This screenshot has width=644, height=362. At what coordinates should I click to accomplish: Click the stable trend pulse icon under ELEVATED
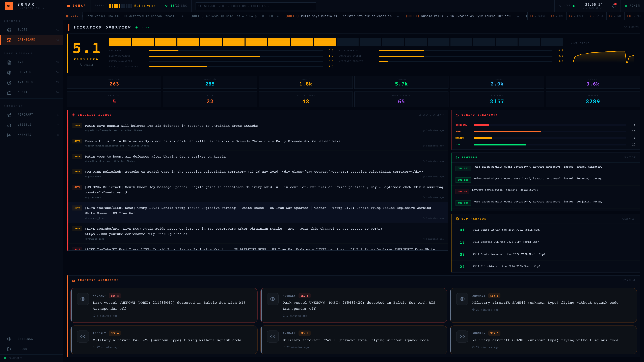coord(81,65)
